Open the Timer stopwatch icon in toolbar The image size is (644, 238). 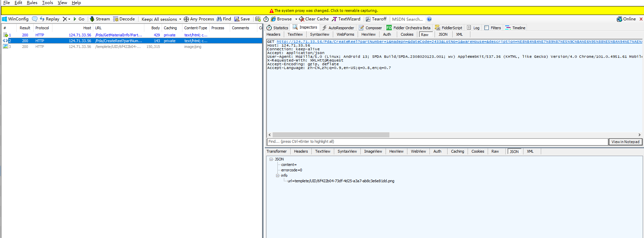pyautogui.click(x=266, y=19)
